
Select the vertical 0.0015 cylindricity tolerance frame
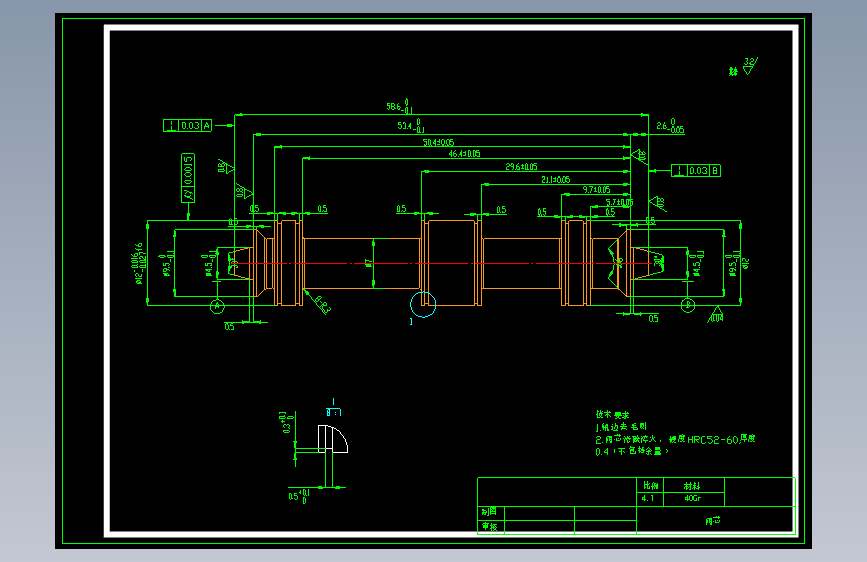pyautogui.click(x=188, y=178)
